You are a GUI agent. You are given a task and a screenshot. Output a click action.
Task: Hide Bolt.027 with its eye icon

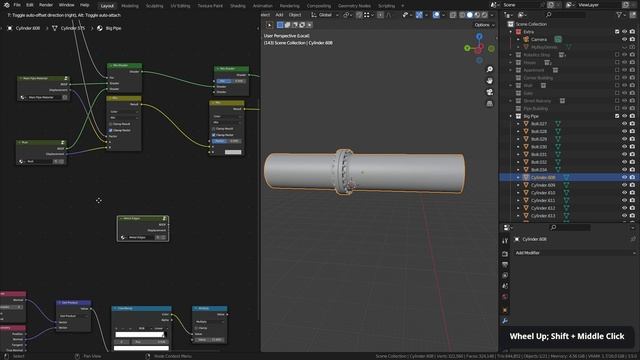624,124
